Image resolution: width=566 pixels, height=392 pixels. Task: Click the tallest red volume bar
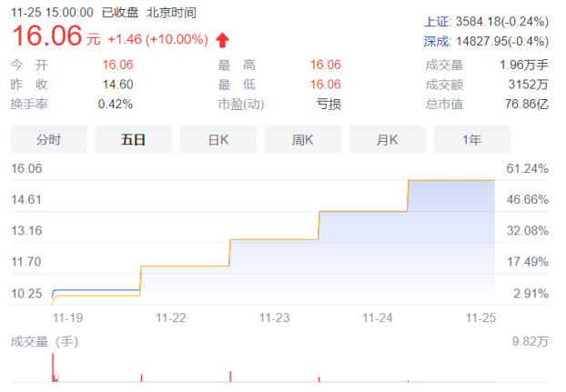pos(53,367)
